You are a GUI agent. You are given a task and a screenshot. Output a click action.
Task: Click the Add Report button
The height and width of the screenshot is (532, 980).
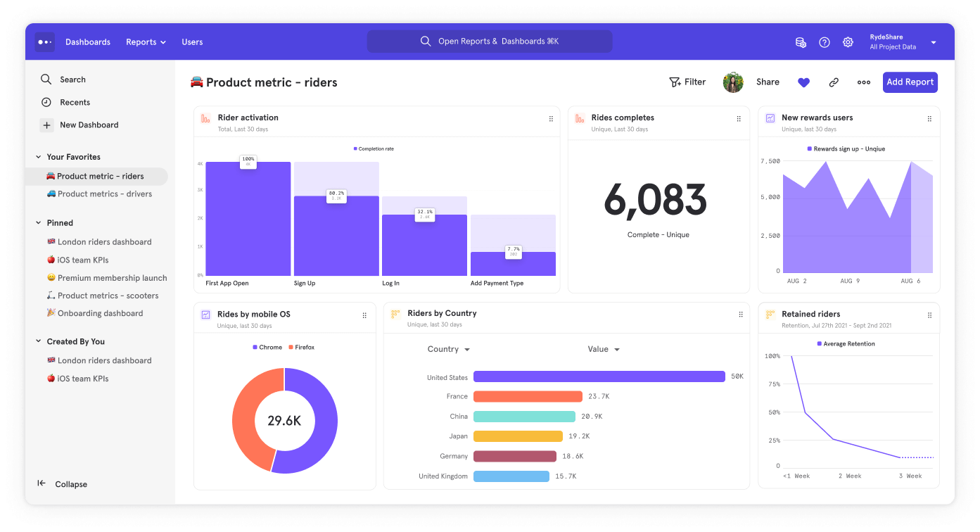910,82
